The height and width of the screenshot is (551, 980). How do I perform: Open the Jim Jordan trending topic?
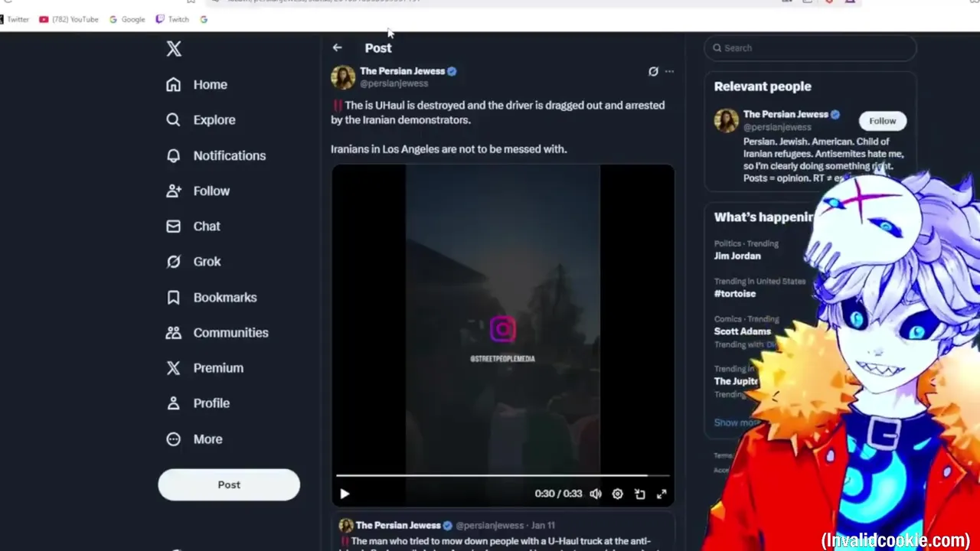737,256
